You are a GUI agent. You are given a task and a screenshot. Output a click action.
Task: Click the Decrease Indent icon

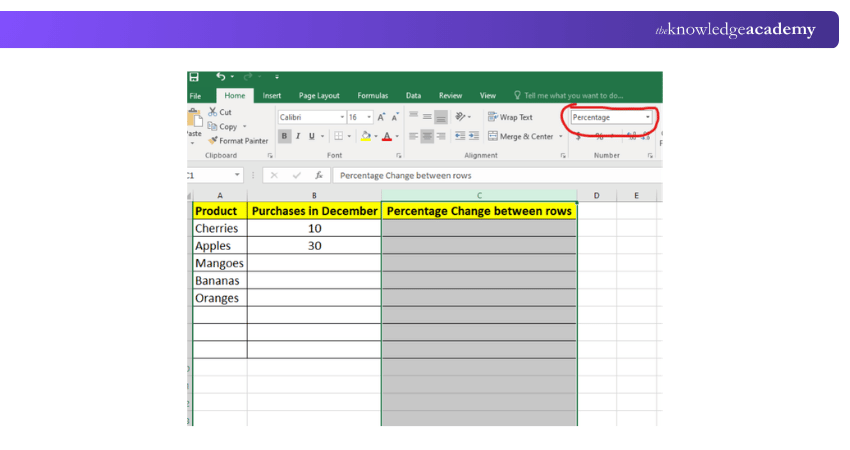[460, 136]
